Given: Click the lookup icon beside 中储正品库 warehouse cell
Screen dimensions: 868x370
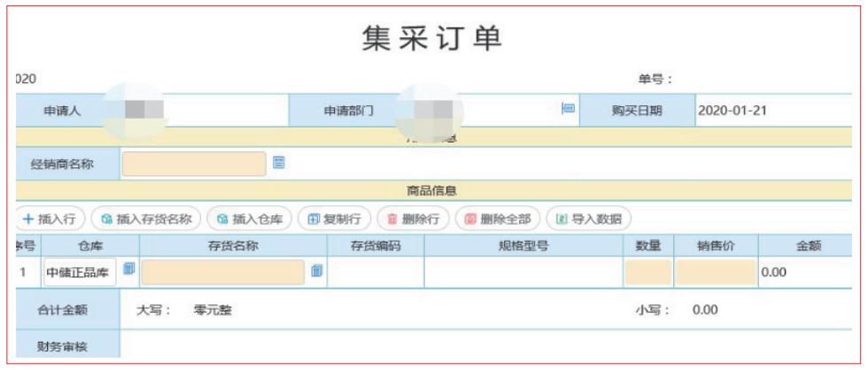Looking at the screenshot, I should click(128, 269).
